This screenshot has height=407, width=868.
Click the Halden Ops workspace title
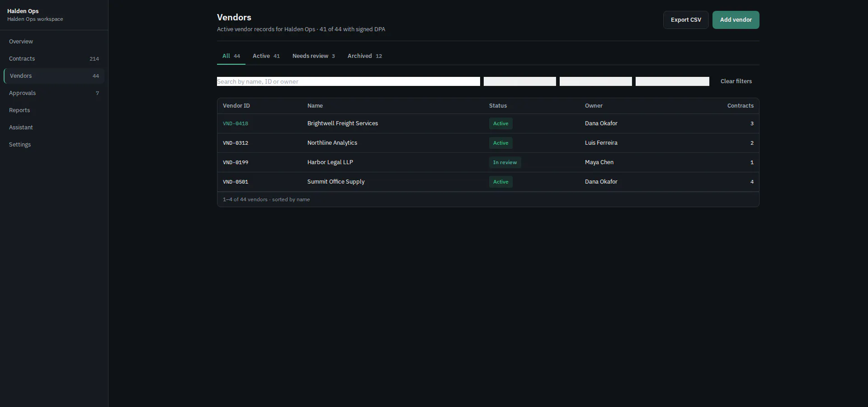click(23, 11)
